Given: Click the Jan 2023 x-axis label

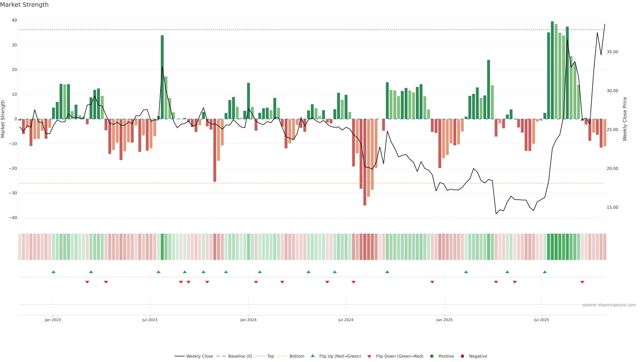Looking at the screenshot, I should (53, 320).
